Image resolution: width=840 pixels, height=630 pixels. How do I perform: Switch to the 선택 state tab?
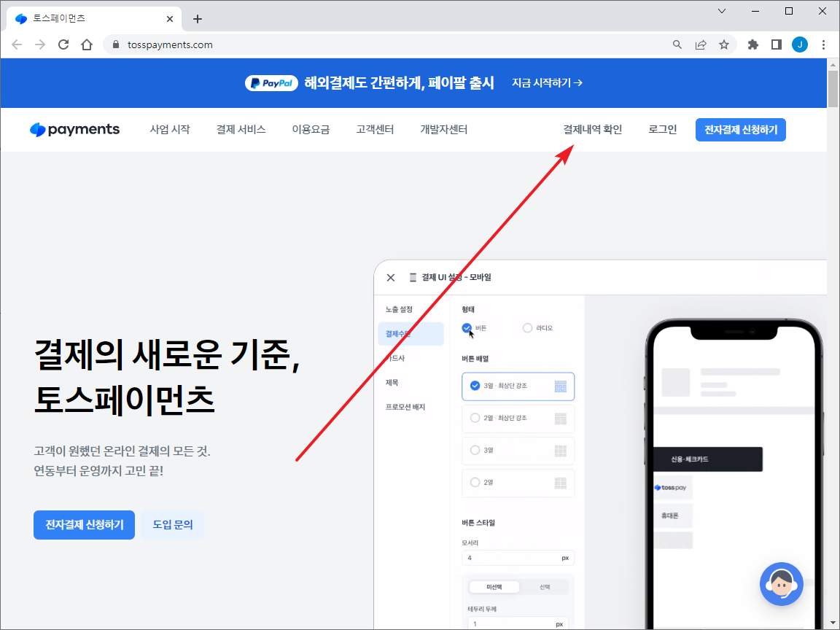coord(544,587)
